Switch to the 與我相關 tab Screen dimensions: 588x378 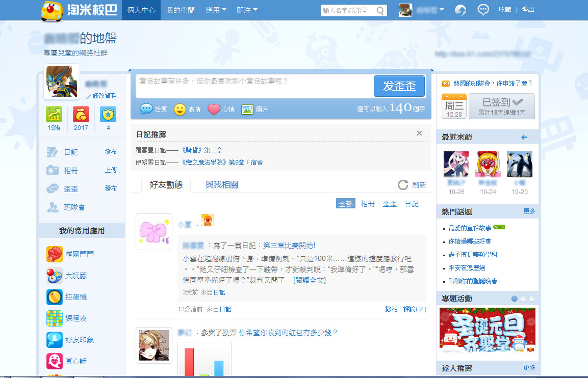click(x=222, y=185)
